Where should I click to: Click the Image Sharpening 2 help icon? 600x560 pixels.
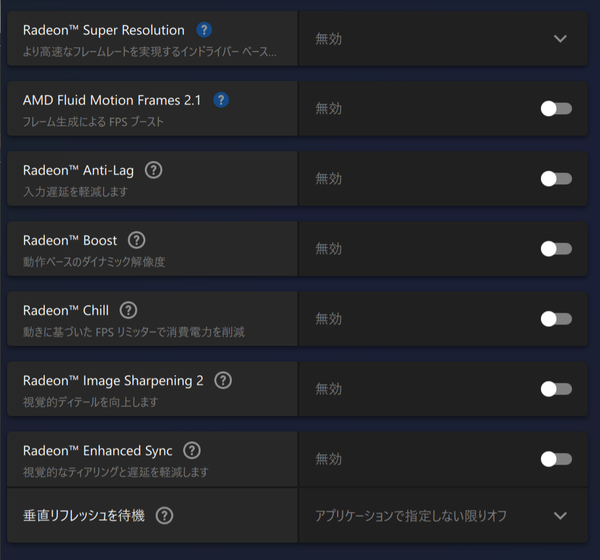223,380
